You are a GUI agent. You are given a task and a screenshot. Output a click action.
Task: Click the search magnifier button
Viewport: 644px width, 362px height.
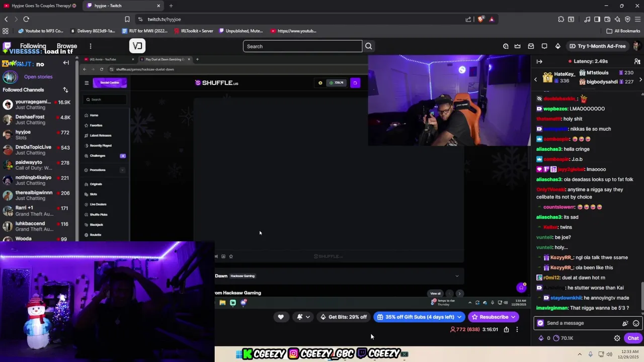point(369,46)
